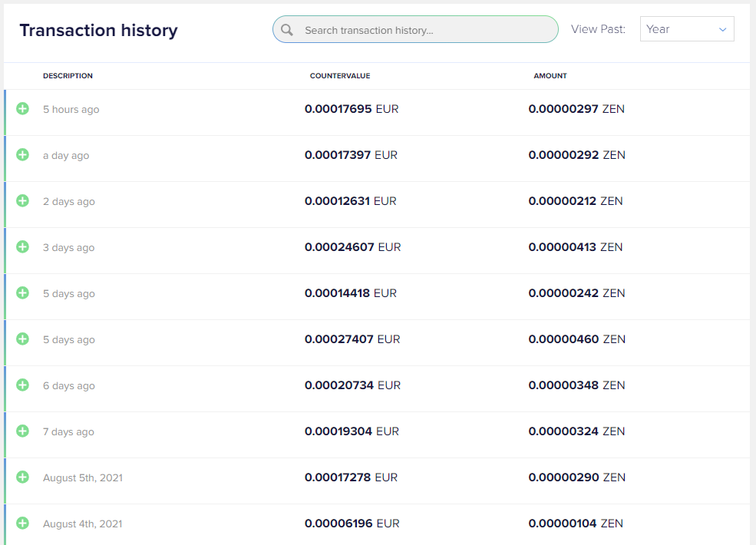Open the 'August 4th, 2021' transaction
756x545 pixels.
tap(82, 524)
